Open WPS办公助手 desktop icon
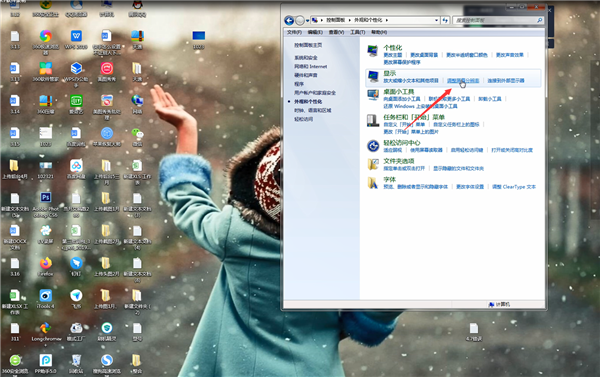This screenshot has width=600, height=377. click(76, 68)
